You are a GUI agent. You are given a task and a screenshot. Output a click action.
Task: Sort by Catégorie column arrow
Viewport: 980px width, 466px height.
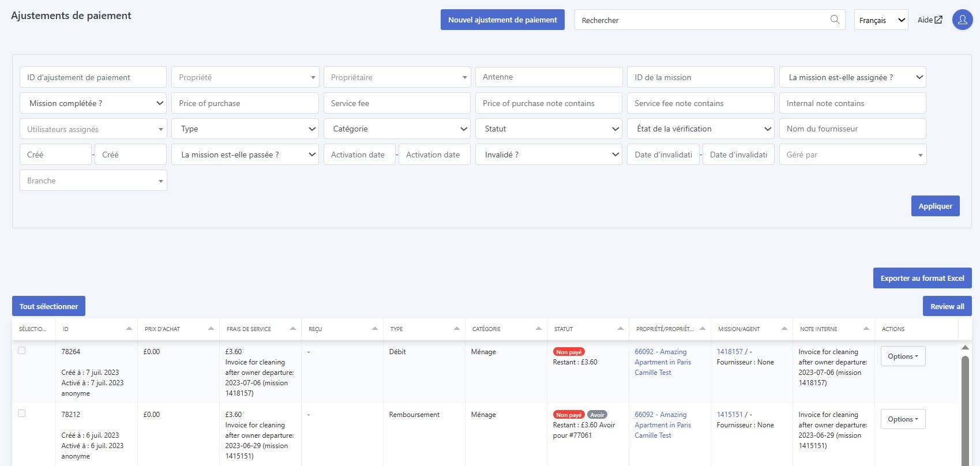[539, 329]
